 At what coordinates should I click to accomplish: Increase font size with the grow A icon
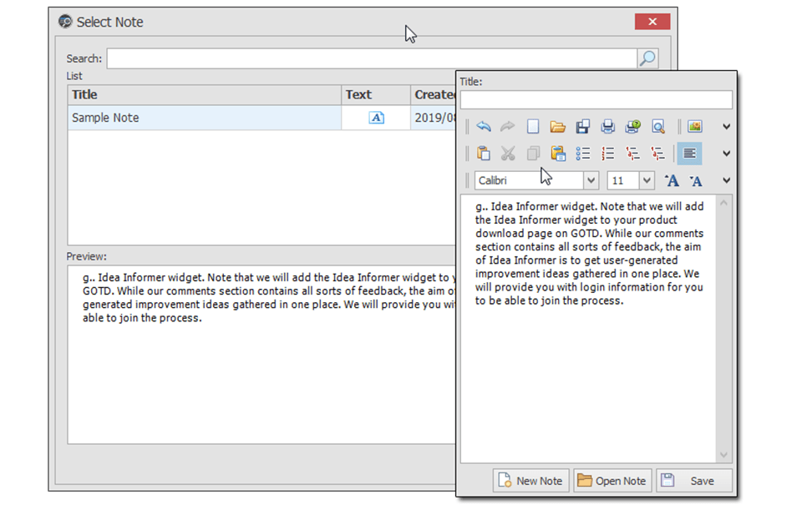click(x=672, y=180)
